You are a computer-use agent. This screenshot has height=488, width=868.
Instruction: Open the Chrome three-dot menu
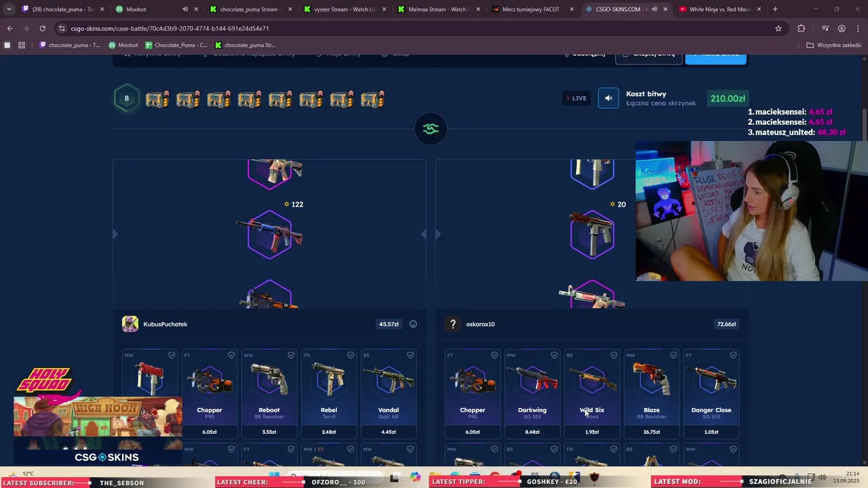(858, 28)
